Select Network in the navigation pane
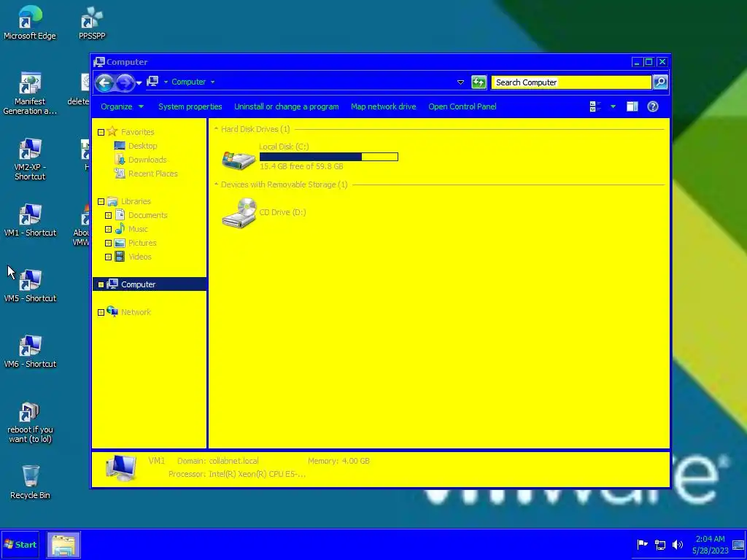 [136, 312]
